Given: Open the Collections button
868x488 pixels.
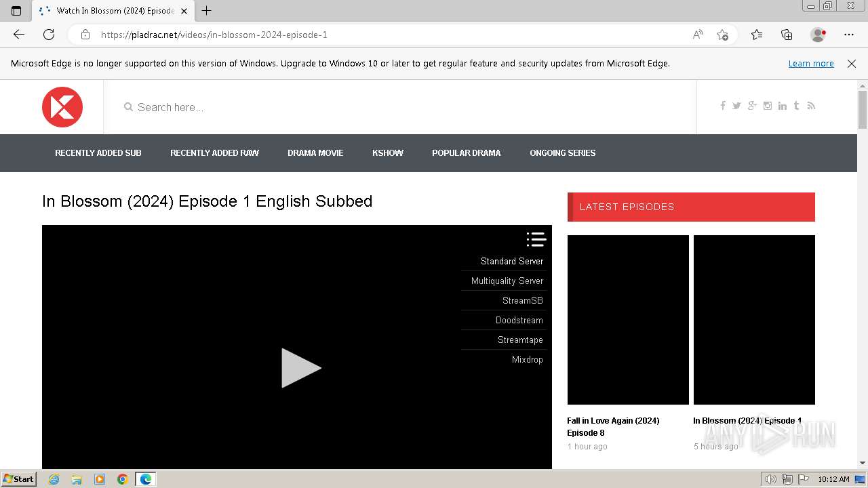Looking at the screenshot, I should (x=787, y=35).
